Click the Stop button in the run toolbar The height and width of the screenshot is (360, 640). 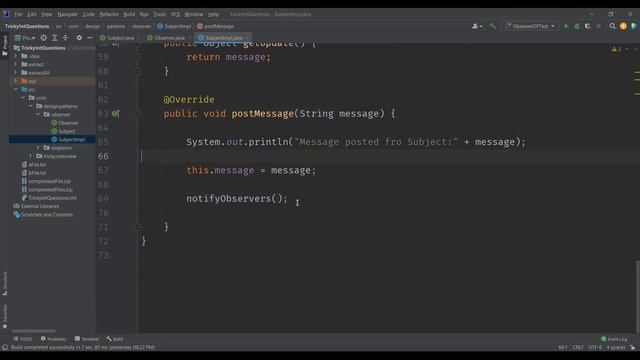coord(598,26)
